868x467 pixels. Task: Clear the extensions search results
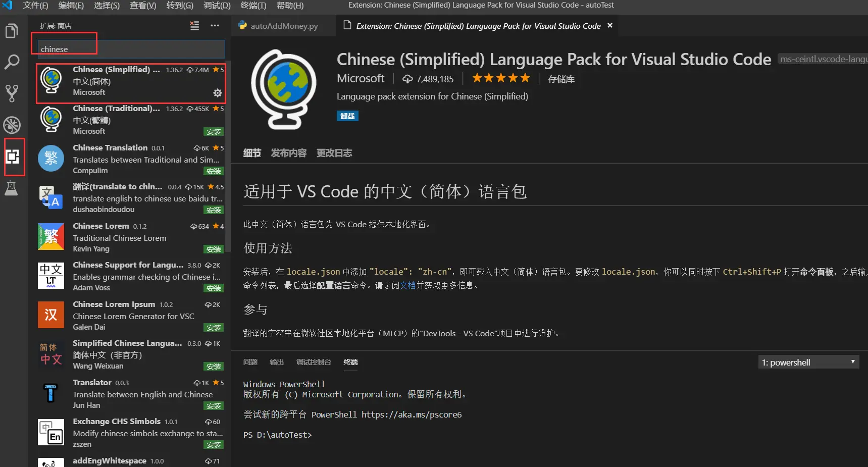pos(194,26)
